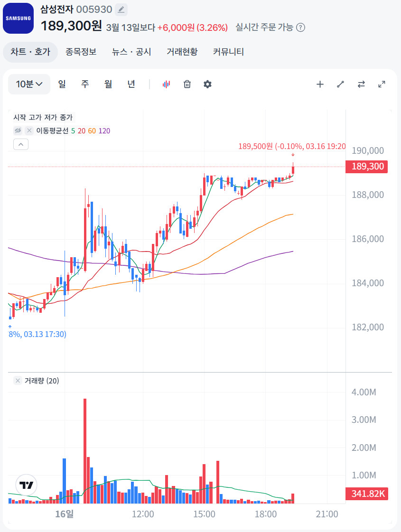
Task: Remove the 거래량 (20) volume indicator
Action: click(18, 381)
